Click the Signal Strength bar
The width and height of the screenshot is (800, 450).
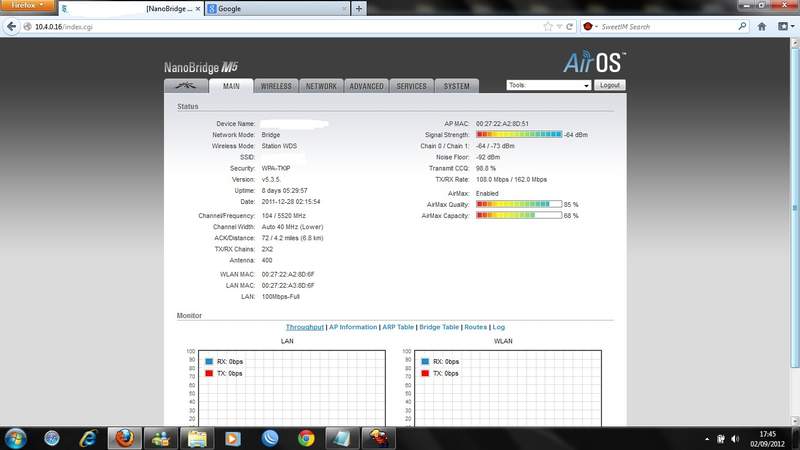click(519, 135)
